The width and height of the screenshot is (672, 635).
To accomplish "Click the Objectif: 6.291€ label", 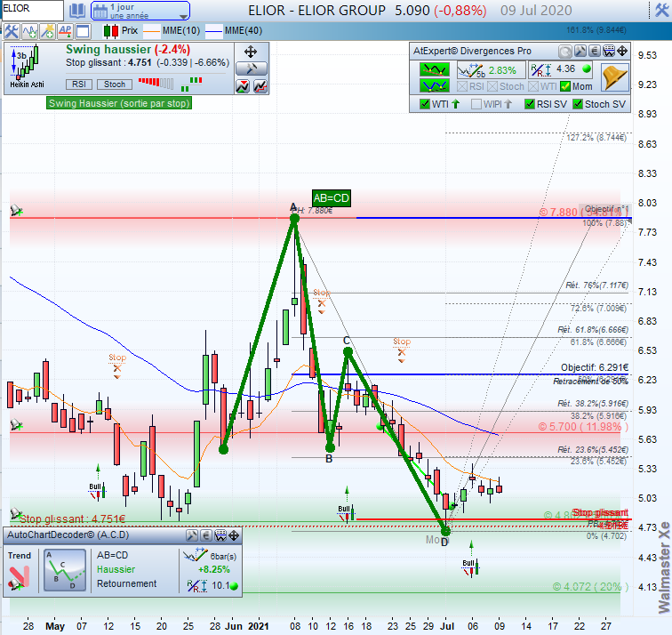I will pyautogui.click(x=595, y=367).
